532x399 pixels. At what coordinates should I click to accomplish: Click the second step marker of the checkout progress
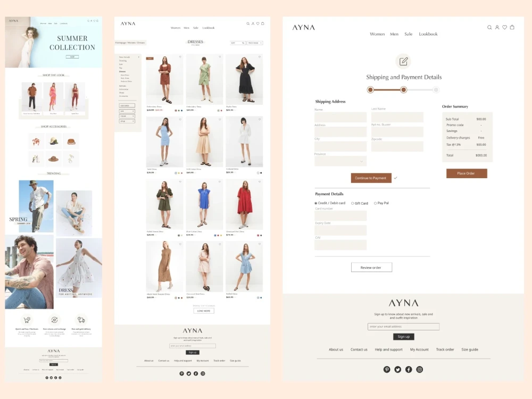tap(403, 90)
